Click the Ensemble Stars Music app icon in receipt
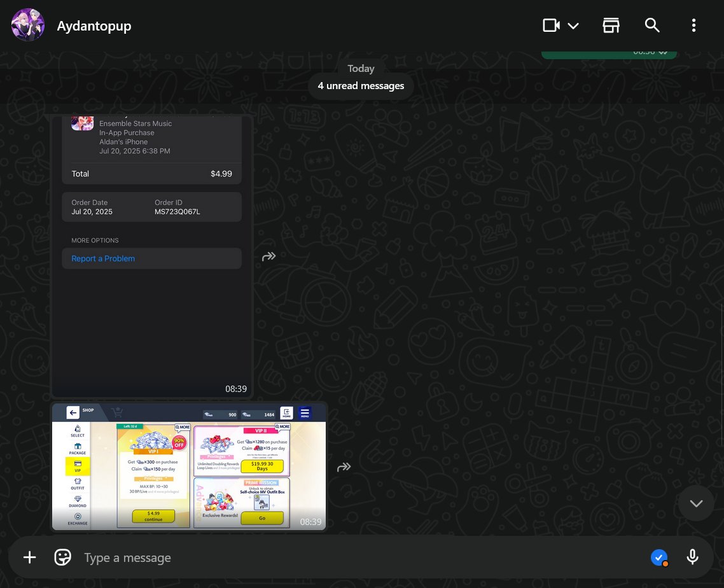This screenshot has width=724, height=588. pyautogui.click(x=83, y=123)
